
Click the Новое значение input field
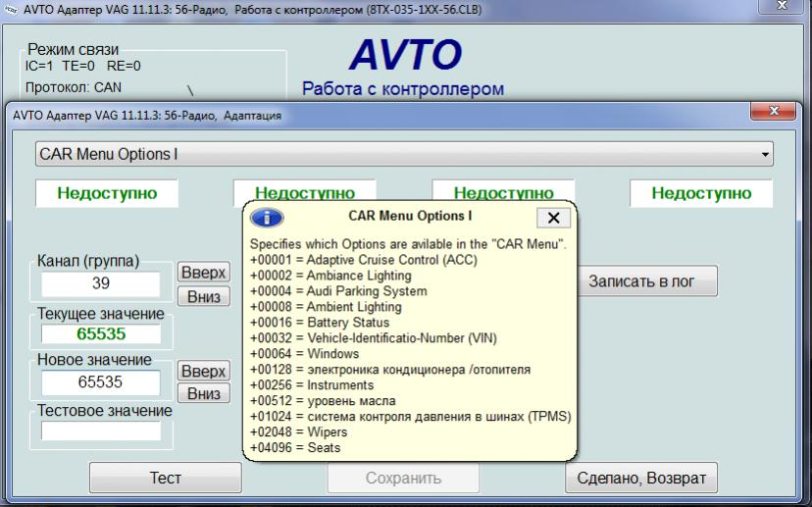(101, 382)
